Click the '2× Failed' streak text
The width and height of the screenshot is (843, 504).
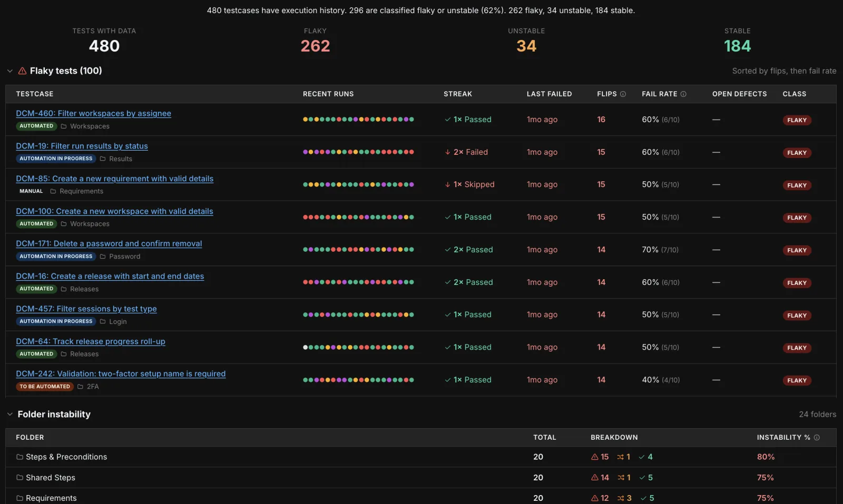pos(470,152)
